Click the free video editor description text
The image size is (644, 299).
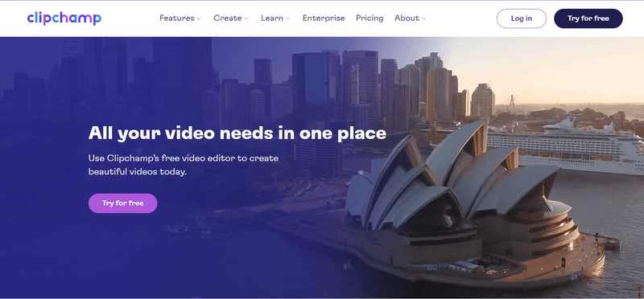tap(184, 165)
